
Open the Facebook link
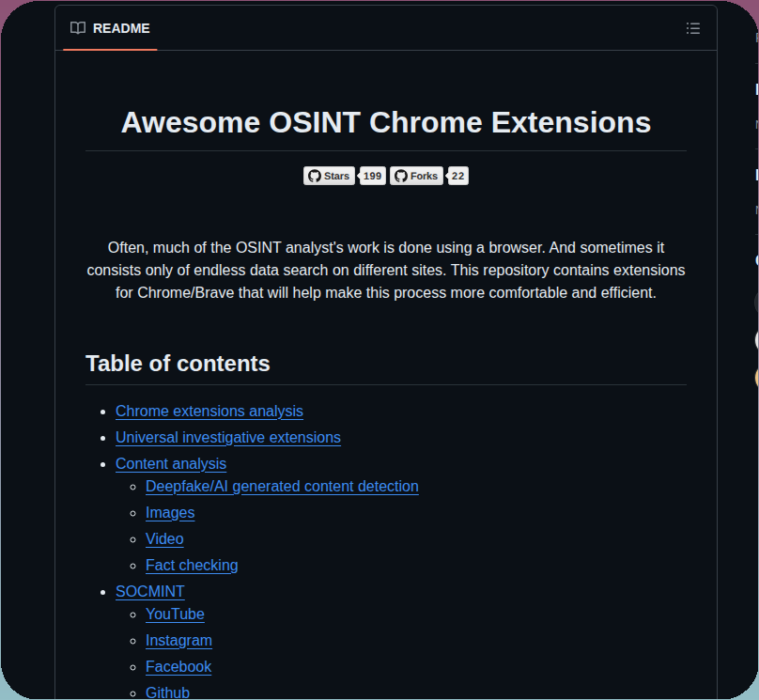click(x=178, y=667)
